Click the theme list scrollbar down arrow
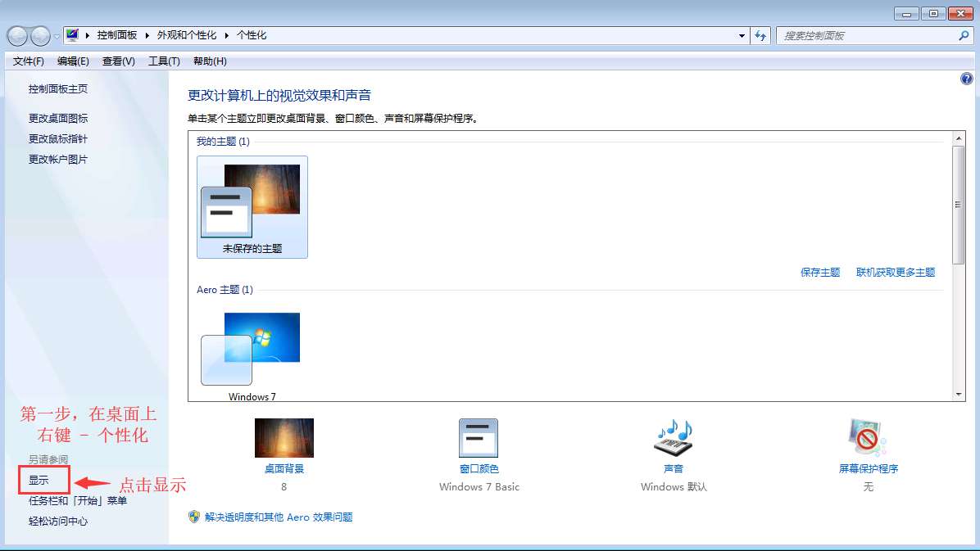 [x=959, y=395]
